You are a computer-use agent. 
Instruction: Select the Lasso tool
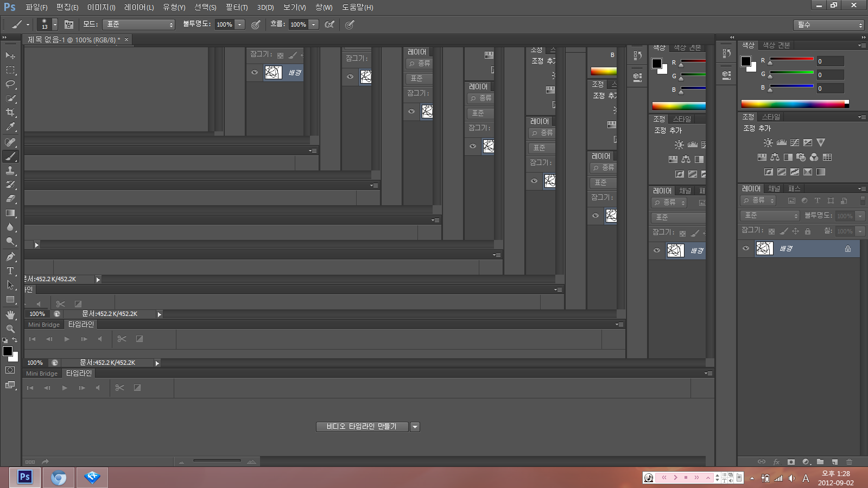(10, 84)
